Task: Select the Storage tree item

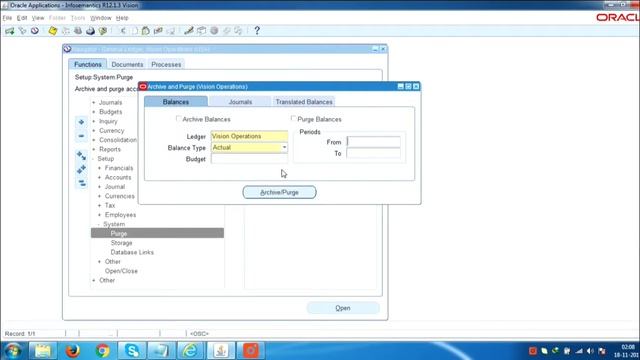Action: (x=121, y=243)
